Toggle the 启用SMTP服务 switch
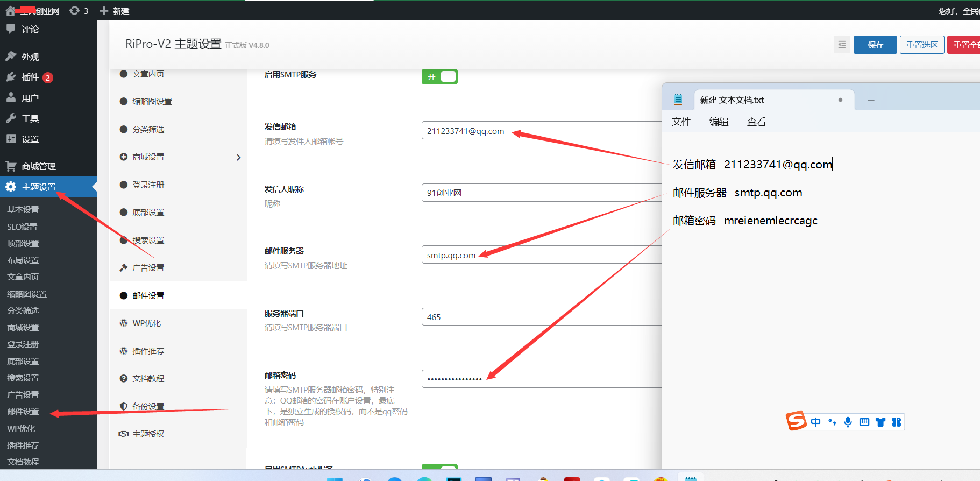 pos(439,77)
